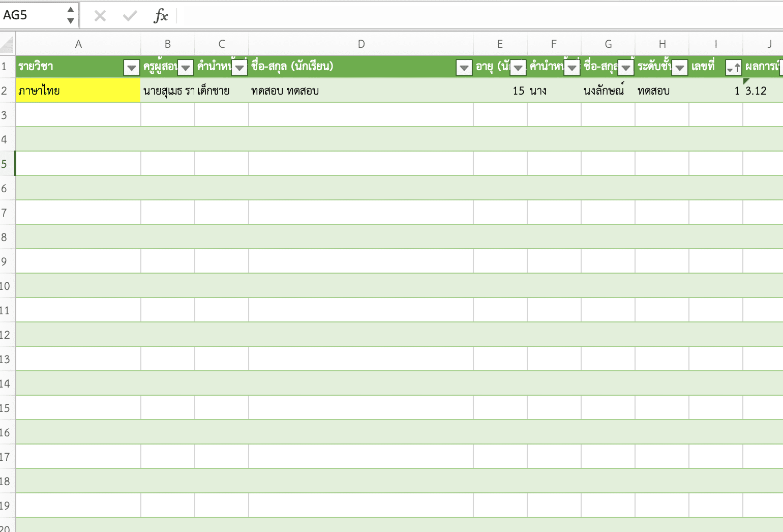Open the column G ชื่อ-สกุล filter dropdown
Viewport: 783px width, 532px height.
tap(626, 67)
